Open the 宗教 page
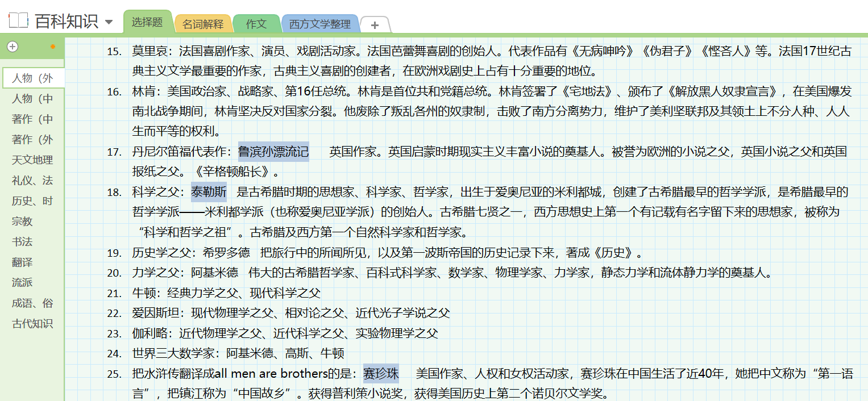The width and height of the screenshot is (868, 401). (22, 222)
